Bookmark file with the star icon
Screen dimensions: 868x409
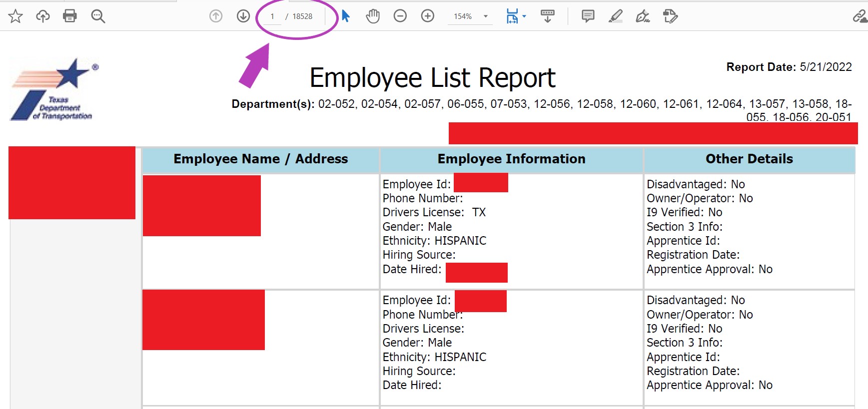pyautogui.click(x=15, y=16)
